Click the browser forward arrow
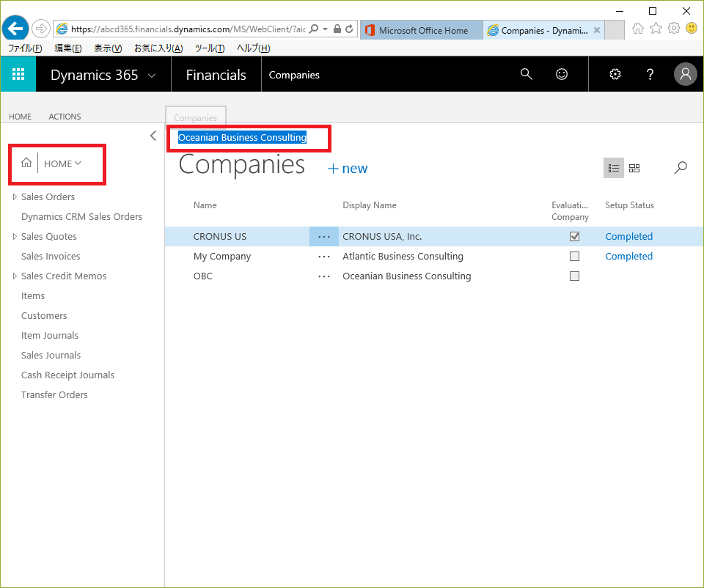 click(x=41, y=29)
